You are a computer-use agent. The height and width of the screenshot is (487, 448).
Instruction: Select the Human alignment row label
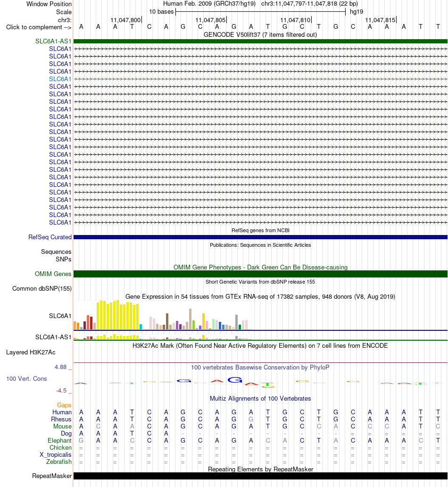point(62,412)
